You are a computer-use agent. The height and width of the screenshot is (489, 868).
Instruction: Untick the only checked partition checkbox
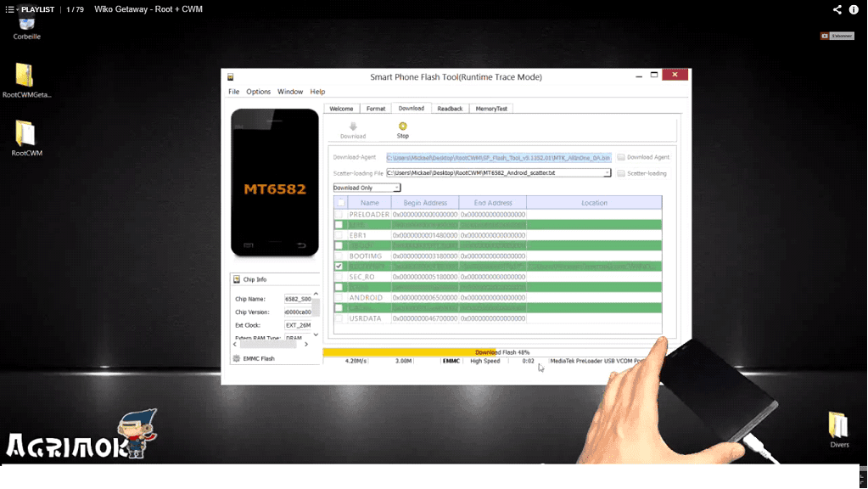pos(339,267)
